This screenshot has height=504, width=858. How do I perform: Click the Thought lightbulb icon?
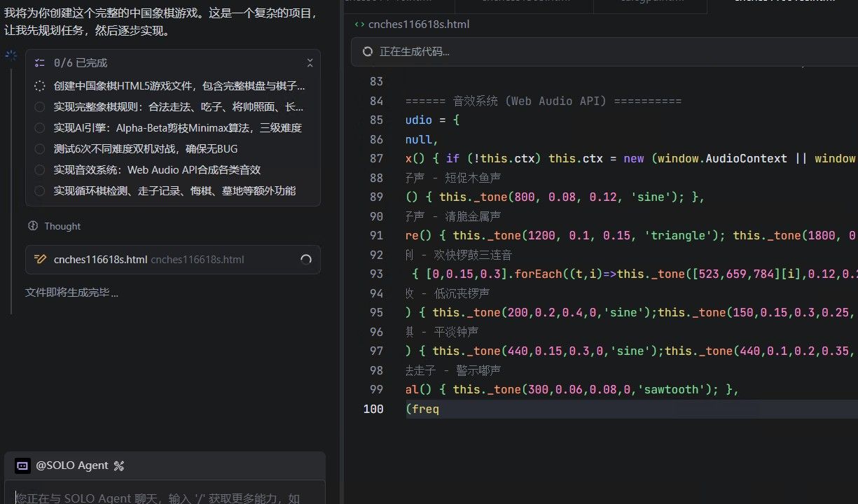tap(32, 226)
